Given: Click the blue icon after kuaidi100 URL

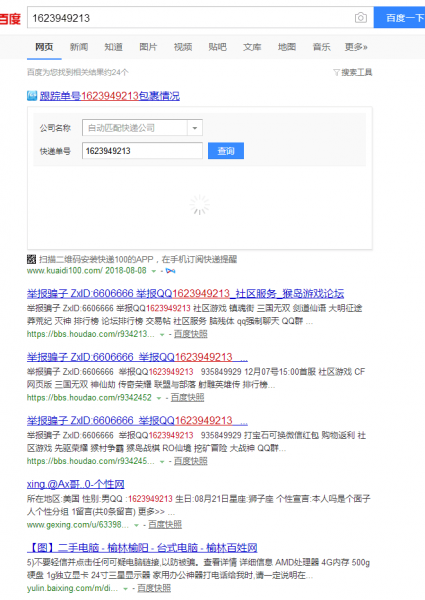Looking at the screenshot, I should [x=171, y=271].
